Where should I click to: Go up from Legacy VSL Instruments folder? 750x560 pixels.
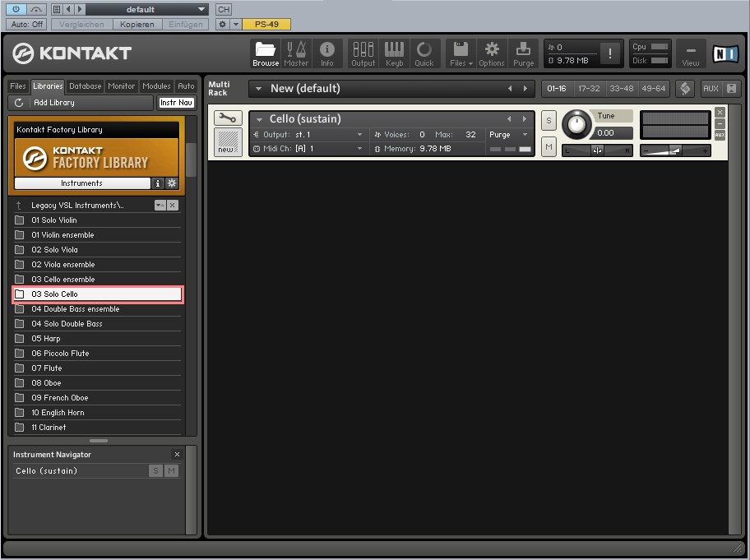(x=19, y=205)
